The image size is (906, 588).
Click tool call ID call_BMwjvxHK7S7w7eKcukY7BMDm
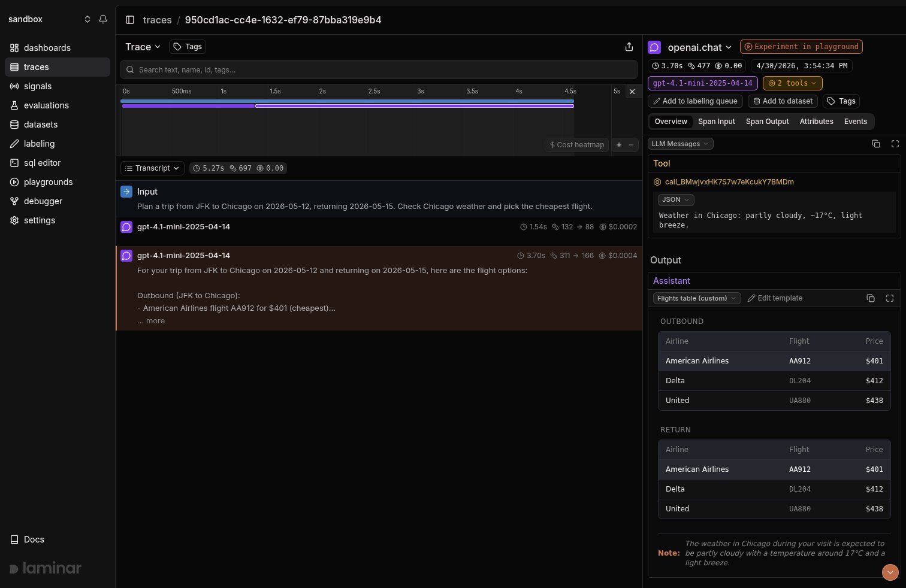click(x=729, y=182)
